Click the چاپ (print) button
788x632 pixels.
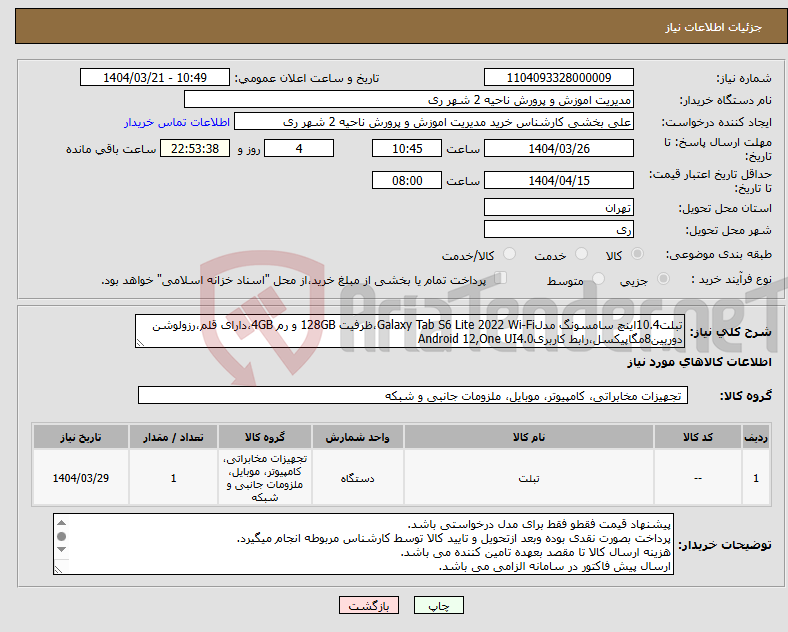[x=438, y=605]
